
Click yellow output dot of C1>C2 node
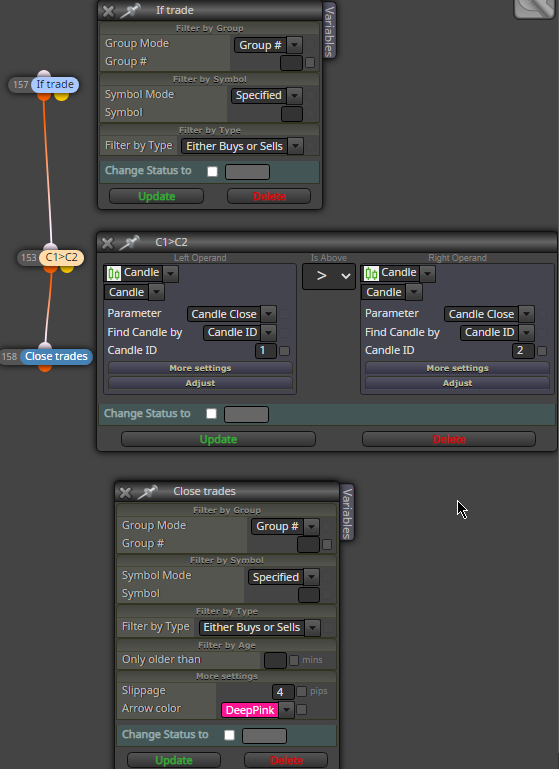tap(67, 268)
